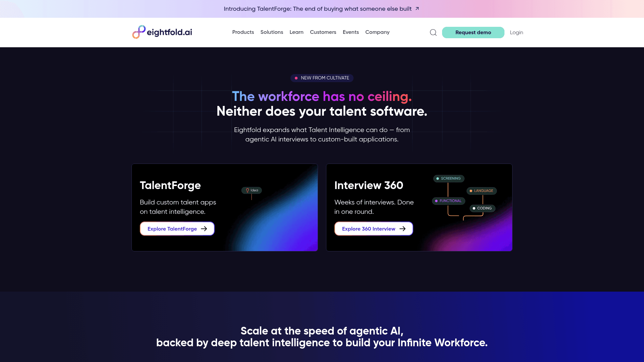Click the Interview 360 card heading

[x=369, y=185]
